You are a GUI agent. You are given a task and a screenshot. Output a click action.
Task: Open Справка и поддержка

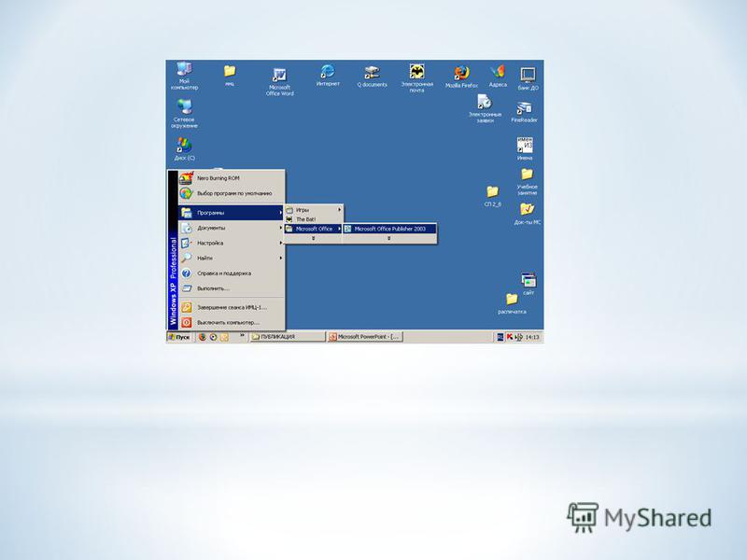[x=232, y=273]
